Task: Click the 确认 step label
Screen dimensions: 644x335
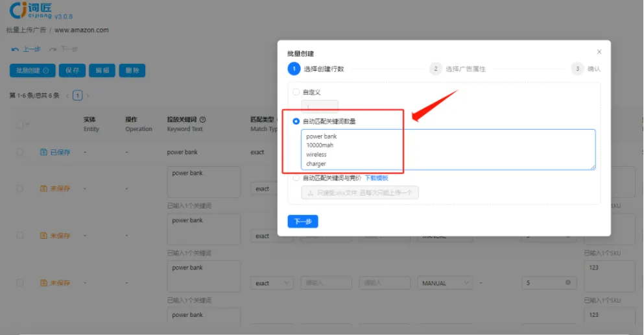Action: [594, 69]
